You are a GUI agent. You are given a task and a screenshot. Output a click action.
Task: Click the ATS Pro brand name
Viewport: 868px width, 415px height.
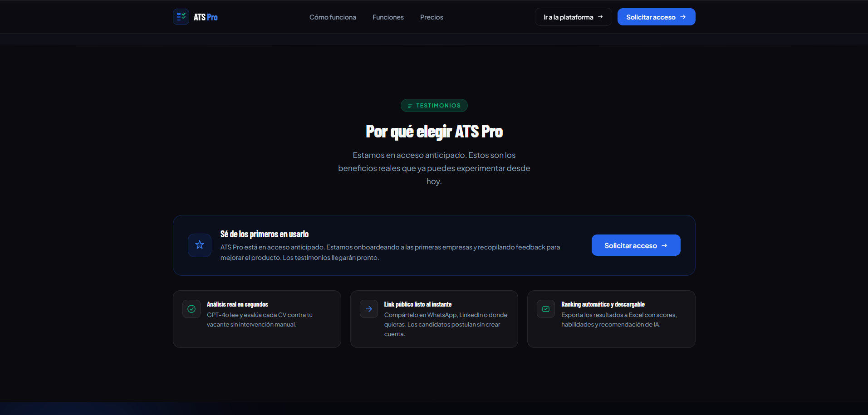click(x=206, y=17)
